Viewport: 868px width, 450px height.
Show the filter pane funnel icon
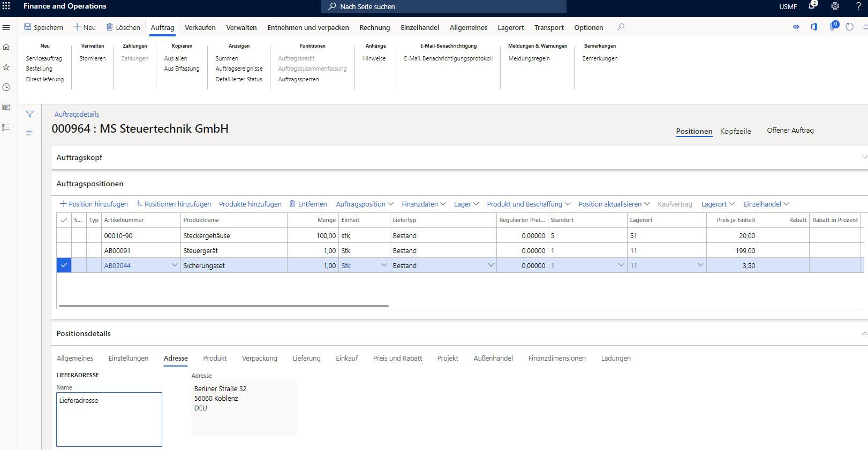click(29, 114)
